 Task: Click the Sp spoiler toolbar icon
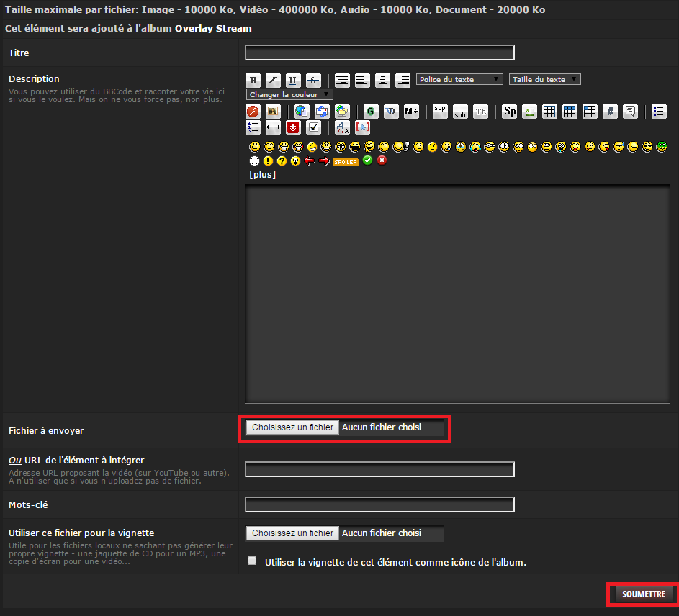(509, 112)
